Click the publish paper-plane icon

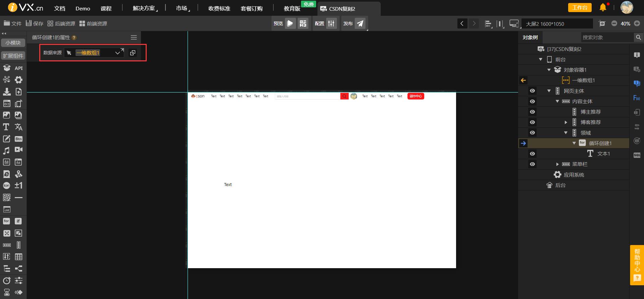coord(360,23)
